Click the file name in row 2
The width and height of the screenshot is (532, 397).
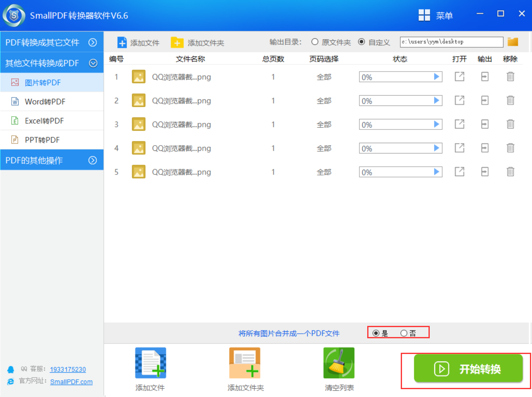pyautogui.click(x=181, y=101)
